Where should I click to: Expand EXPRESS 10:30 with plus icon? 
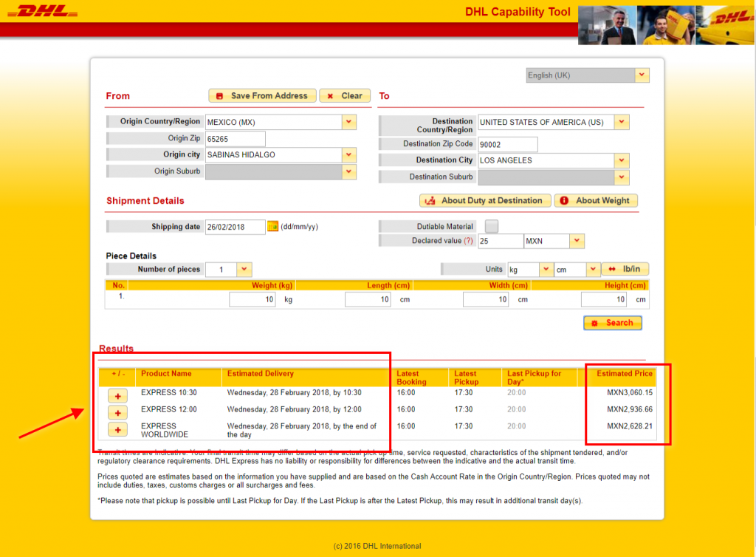[x=117, y=396]
